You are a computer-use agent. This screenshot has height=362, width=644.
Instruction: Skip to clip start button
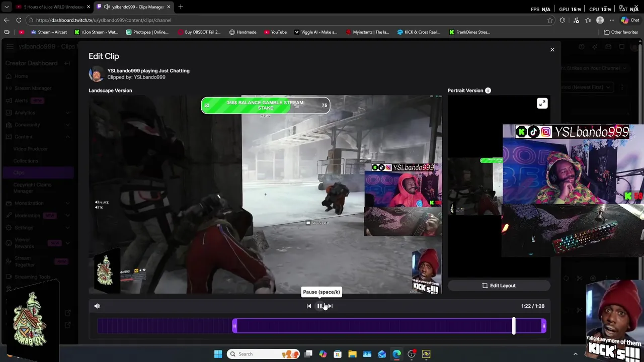pyautogui.click(x=309, y=306)
